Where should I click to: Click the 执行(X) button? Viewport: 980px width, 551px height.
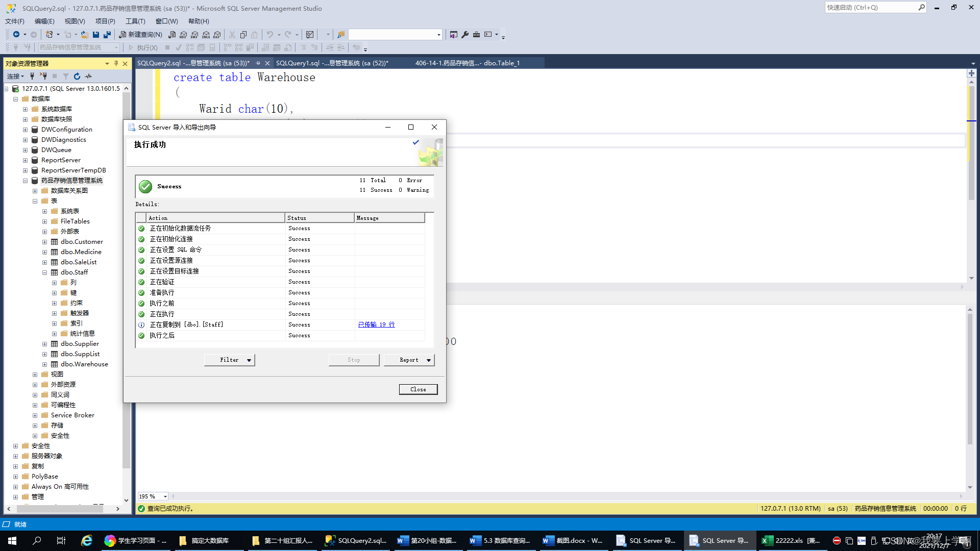(x=142, y=47)
